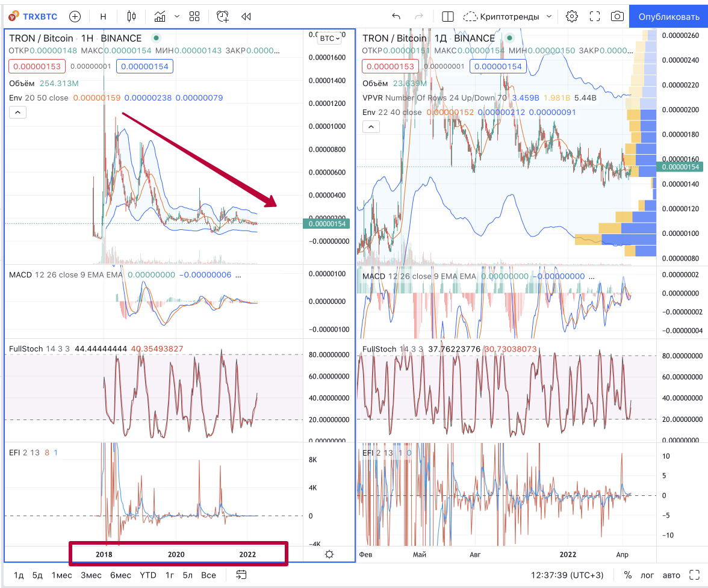Open candlestick chart type selector
Viewport: 708px width, 588px height.
(131, 17)
